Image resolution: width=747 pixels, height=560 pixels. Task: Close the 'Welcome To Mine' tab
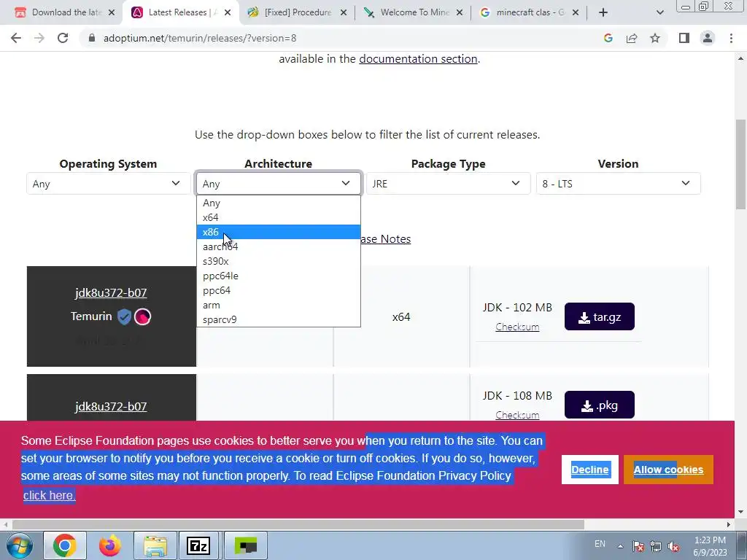[x=460, y=12]
